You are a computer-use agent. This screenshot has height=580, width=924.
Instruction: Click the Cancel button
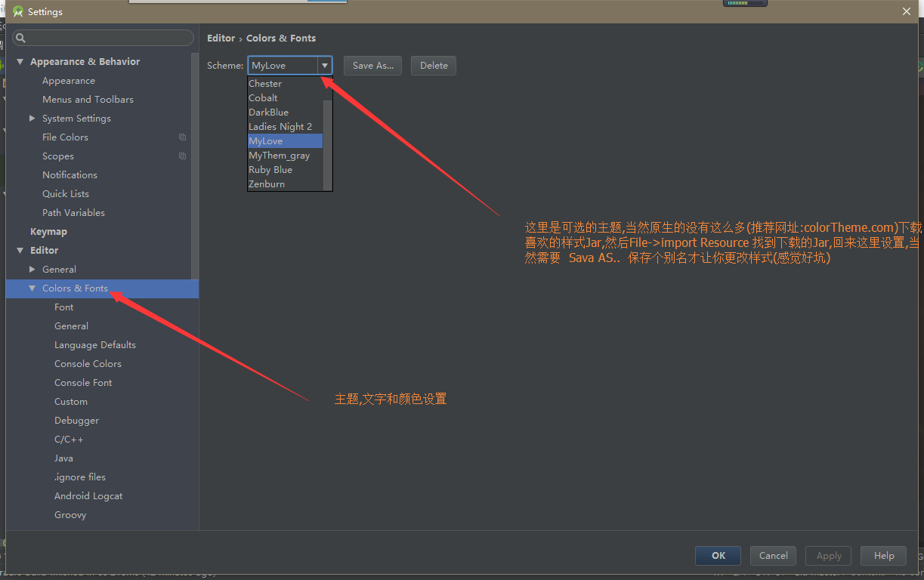773,556
